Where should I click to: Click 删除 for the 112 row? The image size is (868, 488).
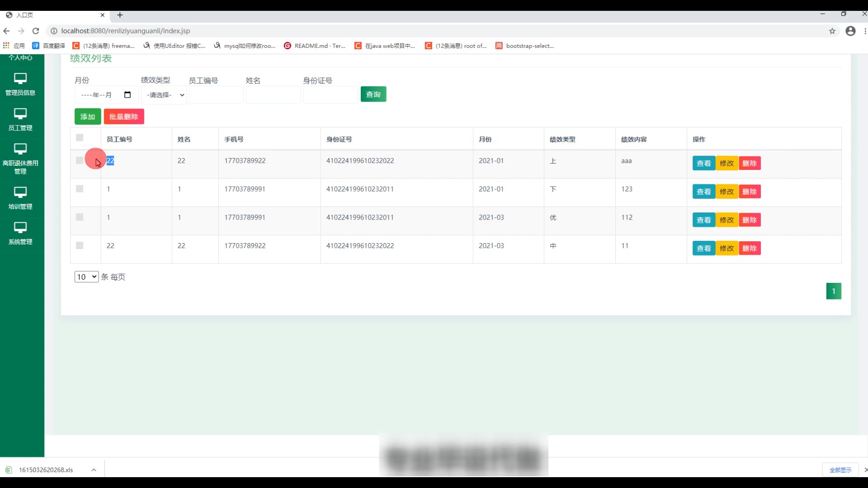750,220
